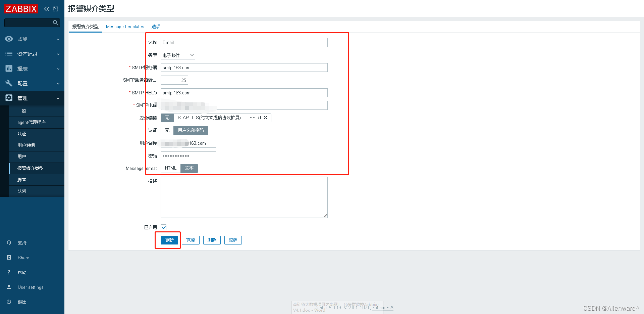The height and width of the screenshot is (314, 644).
Task: Click the chart icon for 报表
Action: (x=9, y=69)
